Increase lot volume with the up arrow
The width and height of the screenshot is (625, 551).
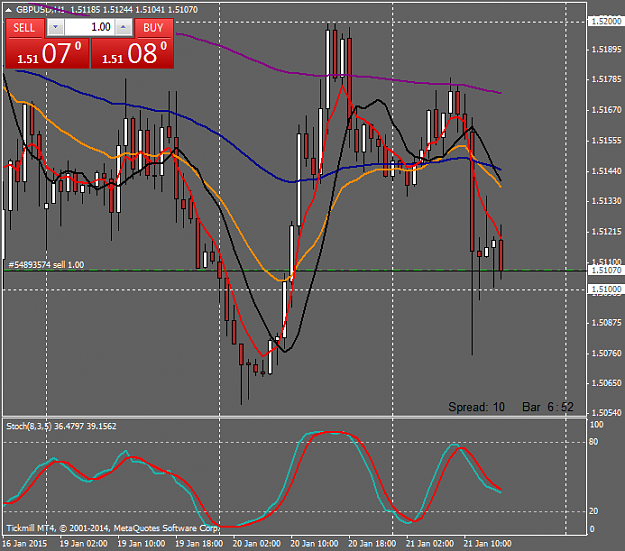tap(123, 27)
